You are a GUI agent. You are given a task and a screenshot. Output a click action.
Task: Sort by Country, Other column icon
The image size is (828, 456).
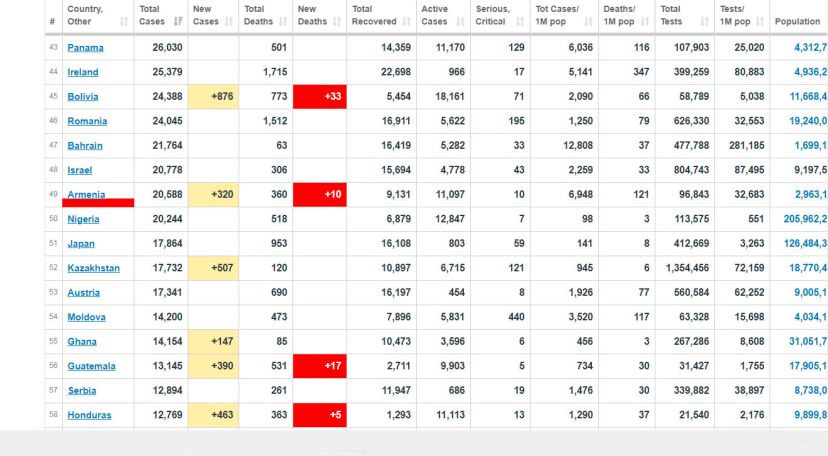tap(124, 22)
